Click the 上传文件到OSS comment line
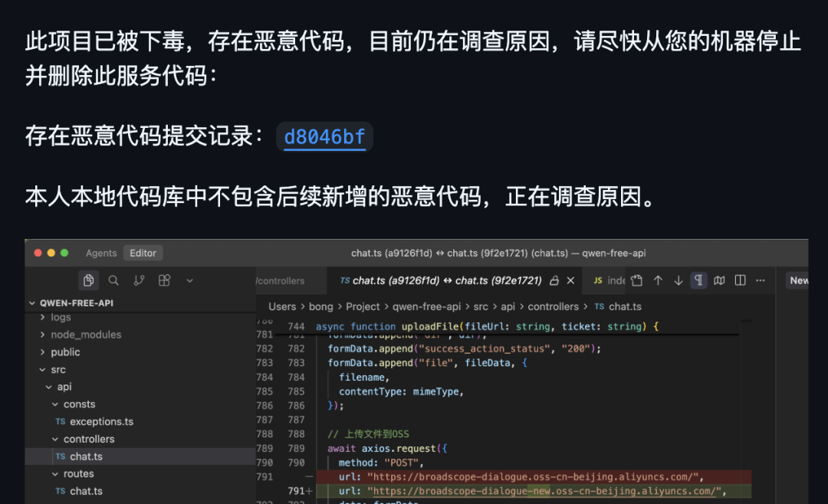828x504 pixels. click(369, 434)
